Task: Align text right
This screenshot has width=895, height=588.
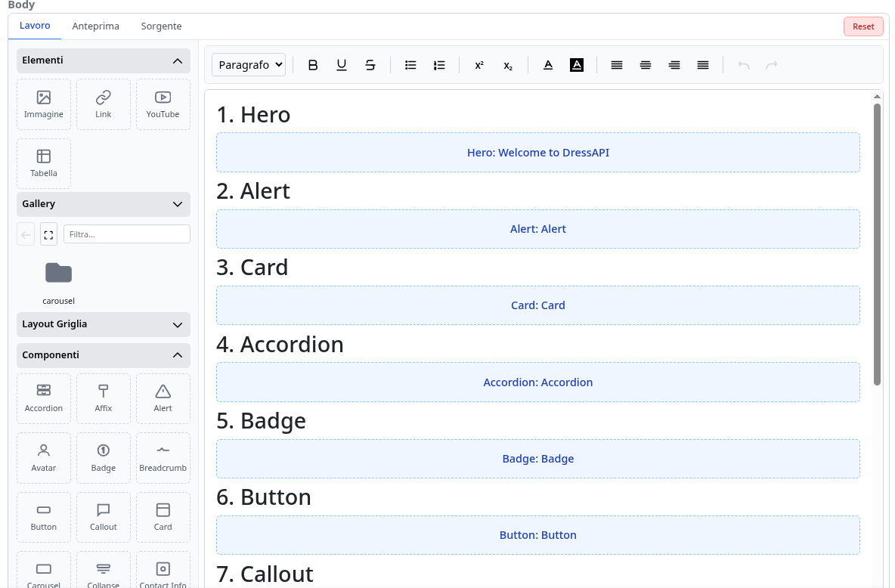Action: [674, 65]
